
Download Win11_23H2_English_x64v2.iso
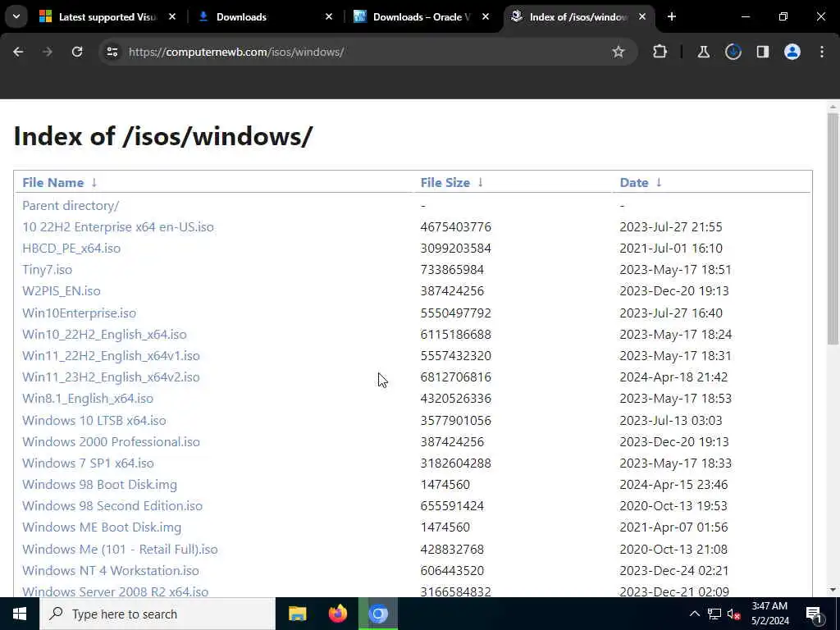pos(111,377)
